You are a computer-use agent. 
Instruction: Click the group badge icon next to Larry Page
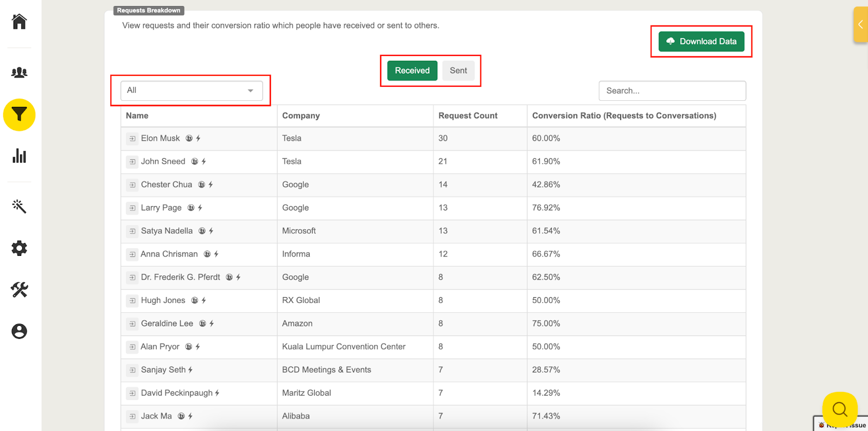click(191, 208)
